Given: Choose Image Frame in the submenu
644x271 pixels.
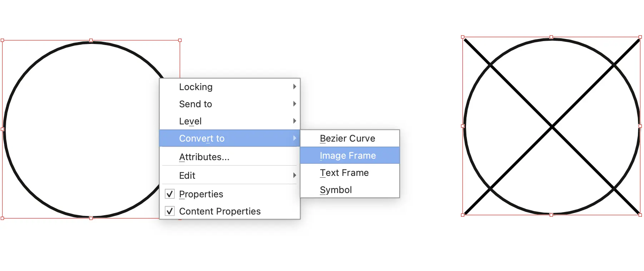Looking at the screenshot, I should tap(348, 156).
